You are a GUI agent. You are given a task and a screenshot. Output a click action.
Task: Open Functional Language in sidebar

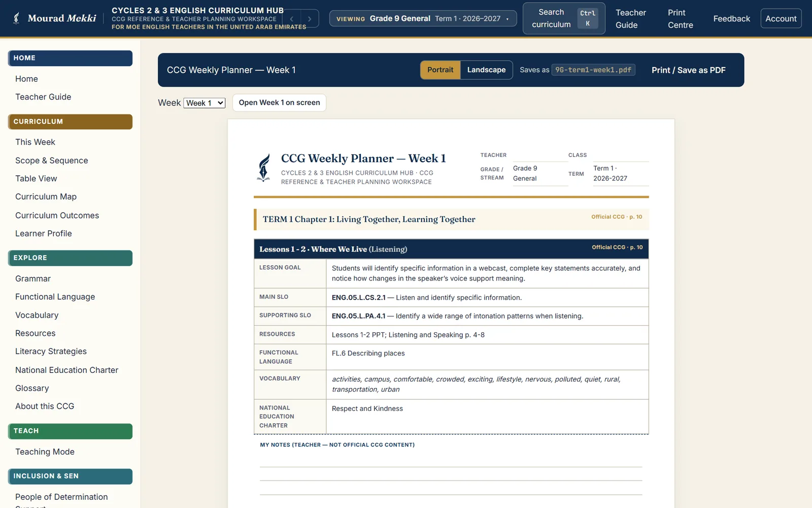55,297
